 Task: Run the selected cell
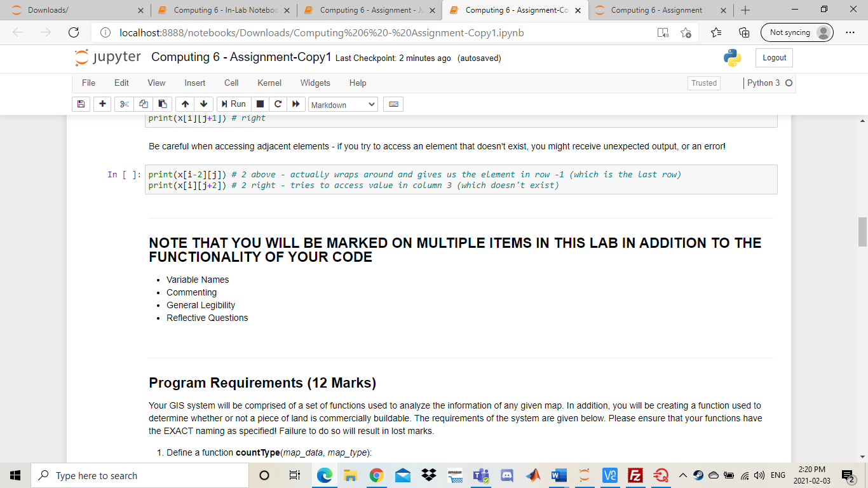tap(234, 104)
